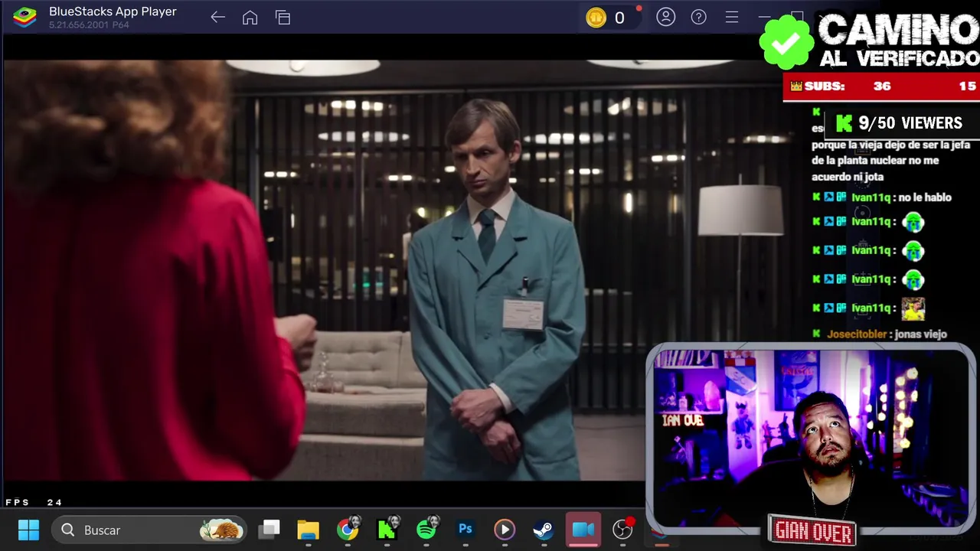Open Task View from the taskbar
This screenshot has height=551, width=980.
269,530
